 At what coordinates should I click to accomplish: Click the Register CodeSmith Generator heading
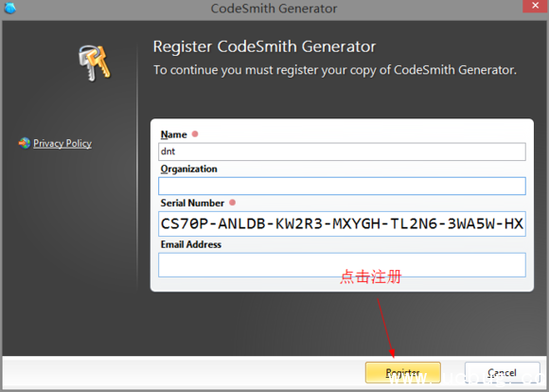[264, 46]
